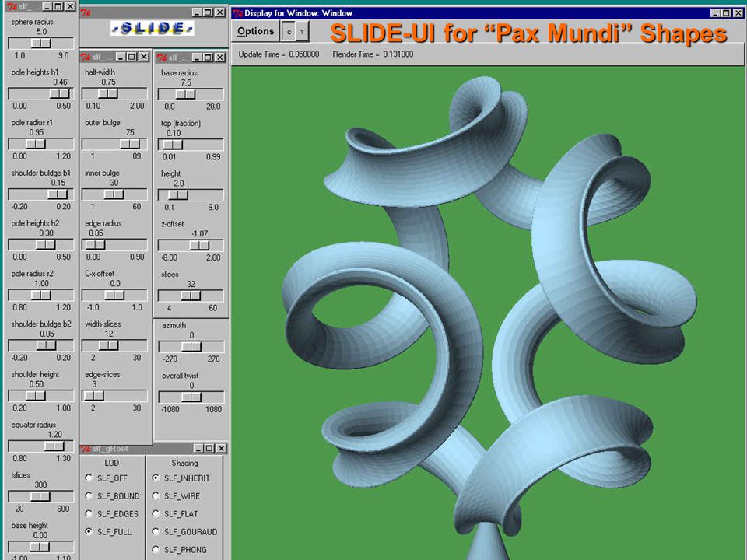Click the Tk icon of the half-width panel window

point(86,57)
